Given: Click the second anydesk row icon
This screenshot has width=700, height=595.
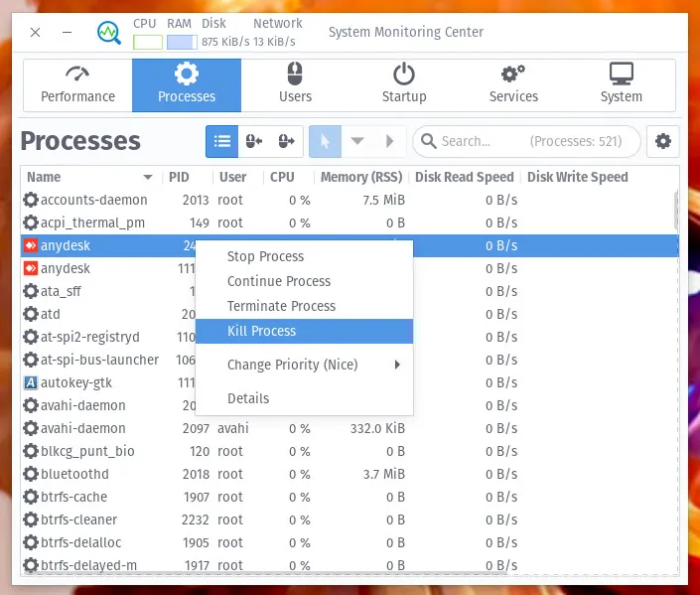Looking at the screenshot, I should (31, 268).
